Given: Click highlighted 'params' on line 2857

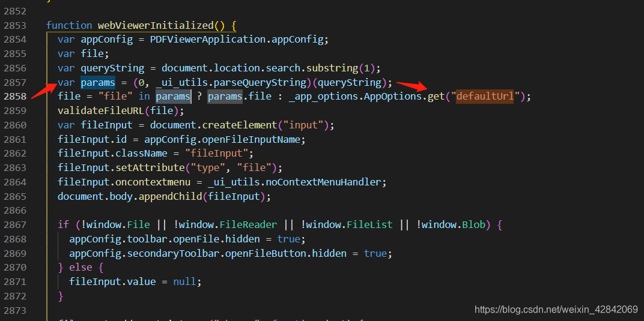Looking at the screenshot, I should click(x=98, y=82).
